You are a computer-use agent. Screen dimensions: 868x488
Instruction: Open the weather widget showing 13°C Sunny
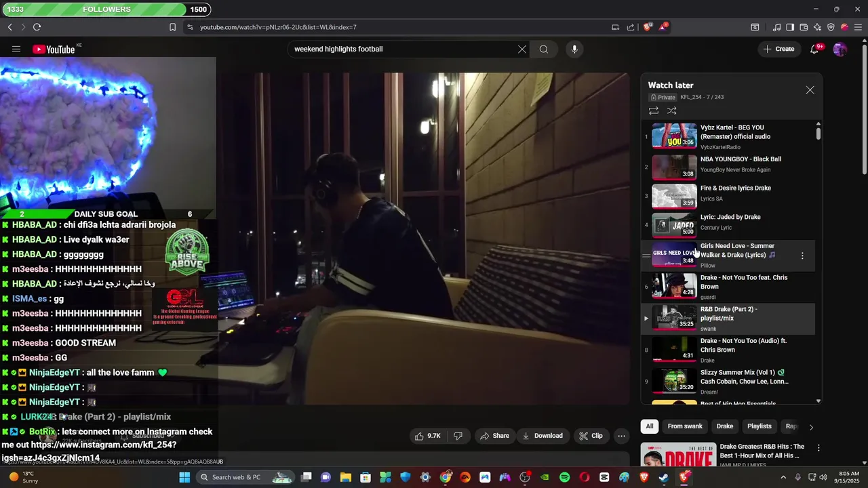click(x=24, y=477)
